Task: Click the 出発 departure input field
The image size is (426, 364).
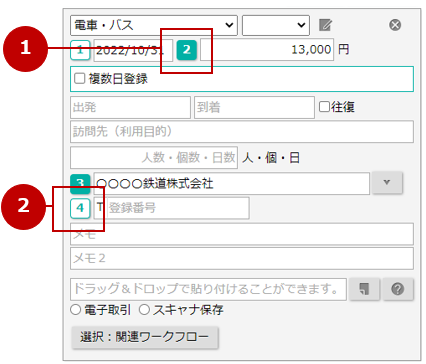Action: coord(130,107)
